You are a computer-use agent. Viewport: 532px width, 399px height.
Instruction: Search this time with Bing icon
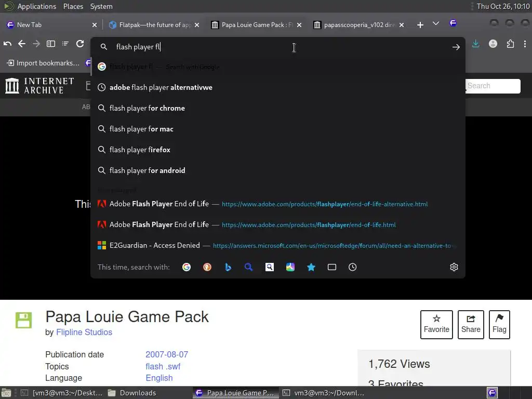tap(228, 267)
